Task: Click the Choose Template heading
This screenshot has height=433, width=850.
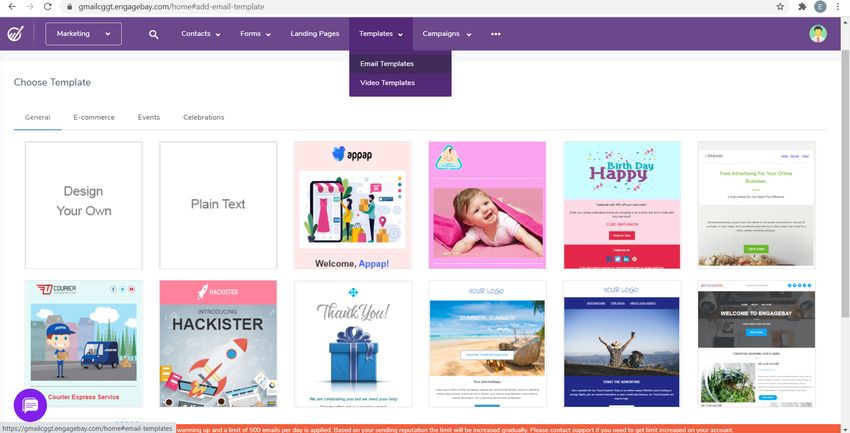Action: (x=52, y=82)
